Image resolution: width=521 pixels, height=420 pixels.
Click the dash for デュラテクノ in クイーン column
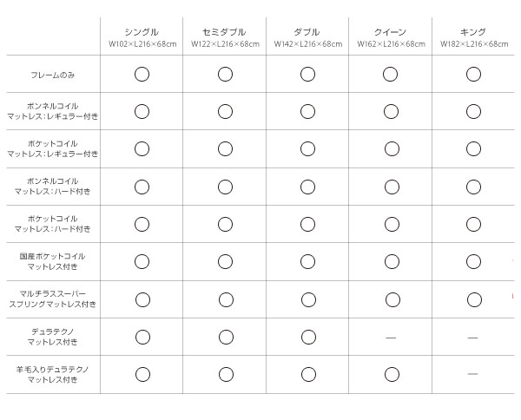point(391,338)
